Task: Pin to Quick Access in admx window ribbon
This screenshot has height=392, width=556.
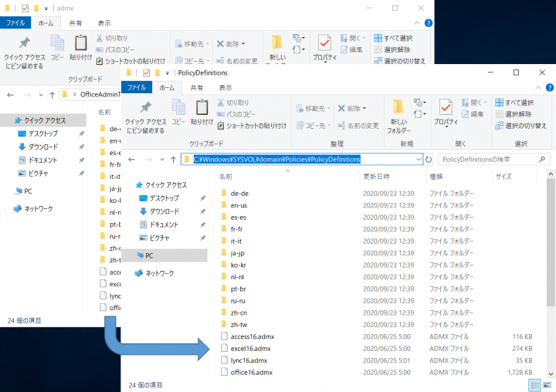Action: coord(24,52)
